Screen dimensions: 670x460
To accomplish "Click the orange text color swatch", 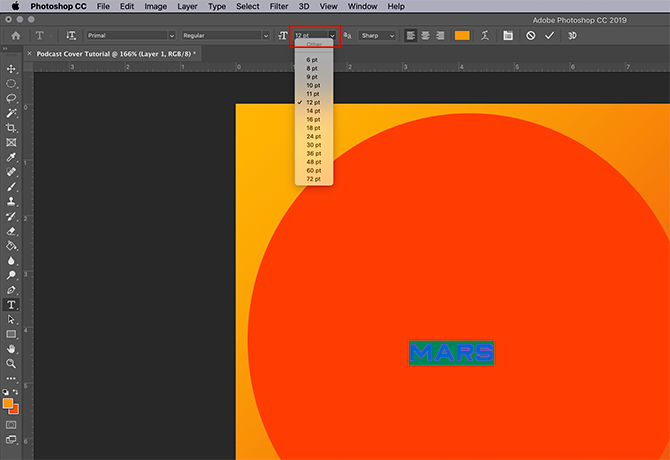I will (462, 35).
